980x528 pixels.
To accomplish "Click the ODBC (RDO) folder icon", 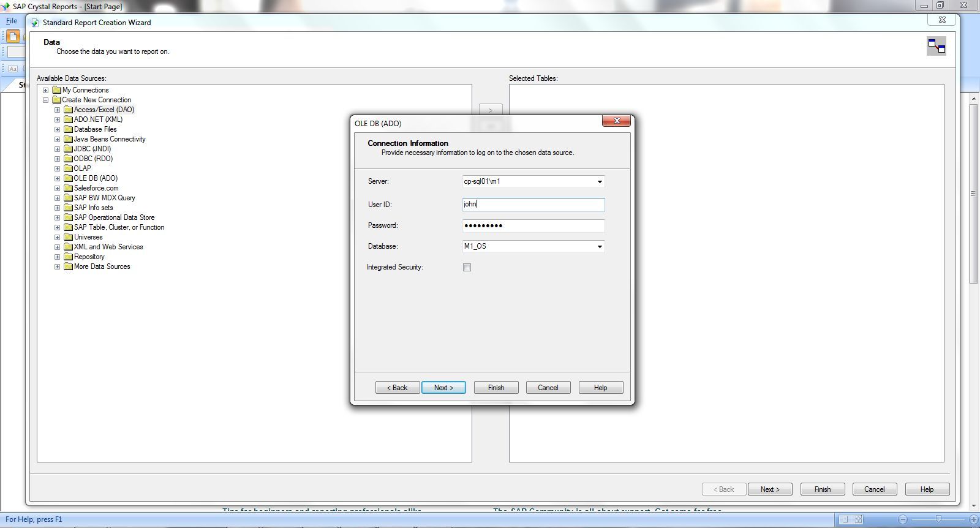I will tap(68, 159).
